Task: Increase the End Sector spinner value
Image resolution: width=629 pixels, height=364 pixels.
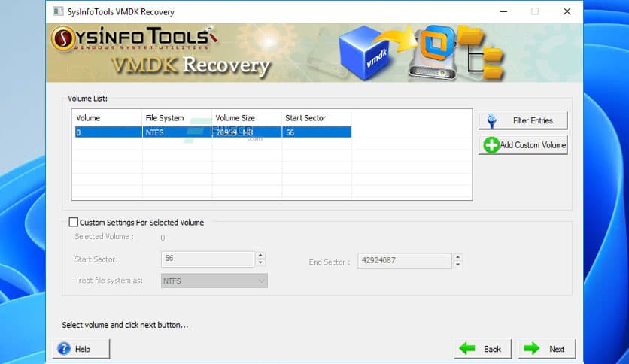Action: click(x=457, y=257)
